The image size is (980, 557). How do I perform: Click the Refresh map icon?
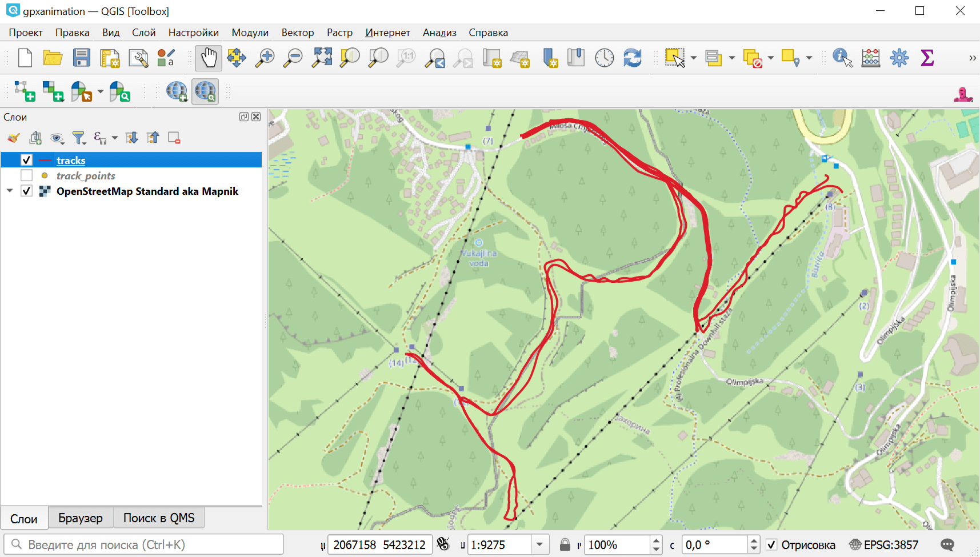coord(632,58)
